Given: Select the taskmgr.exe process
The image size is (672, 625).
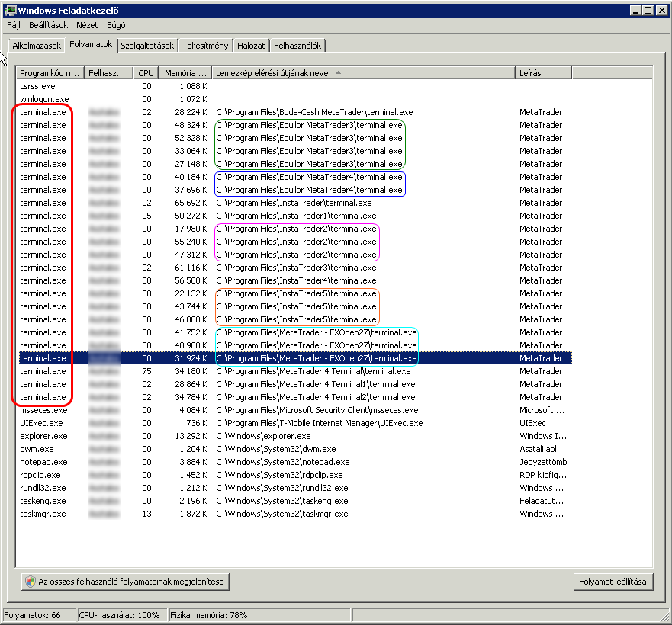Looking at the screenshot, I should click(295, 514).
